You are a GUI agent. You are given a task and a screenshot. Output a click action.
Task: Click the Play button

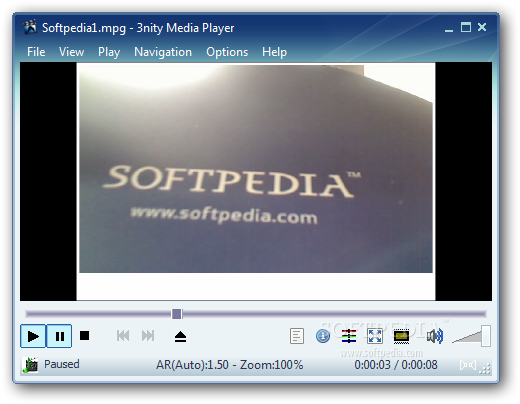(x=33, y=336)
